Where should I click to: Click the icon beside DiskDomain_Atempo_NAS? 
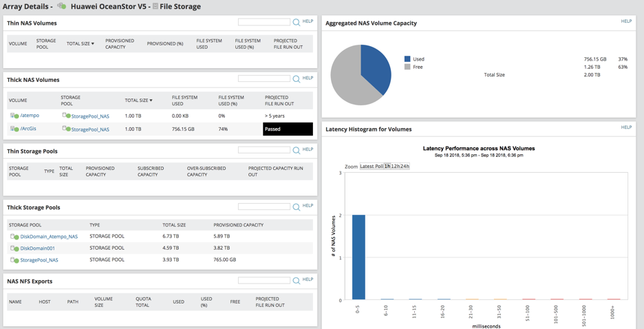coord(14,237)
